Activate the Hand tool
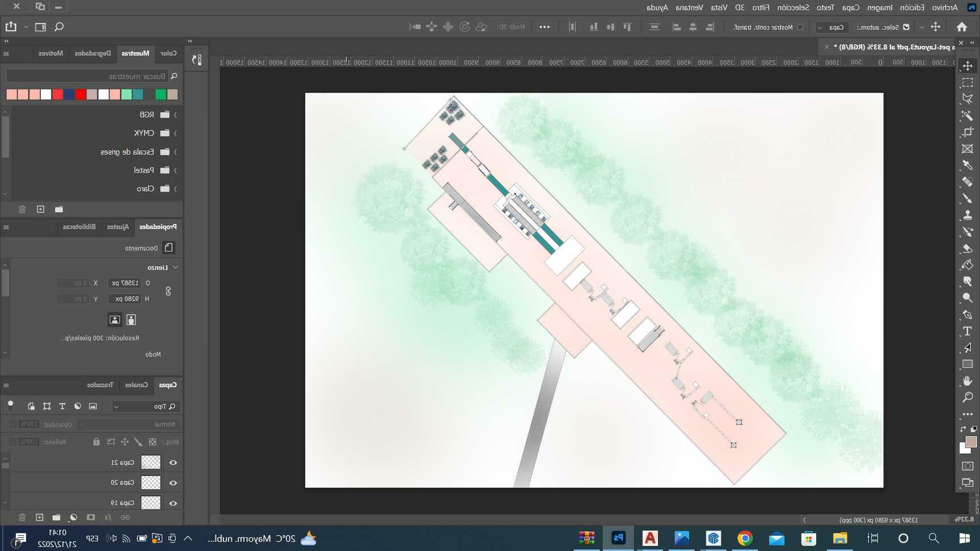The image size is (980, 551). tap(967, 381)
